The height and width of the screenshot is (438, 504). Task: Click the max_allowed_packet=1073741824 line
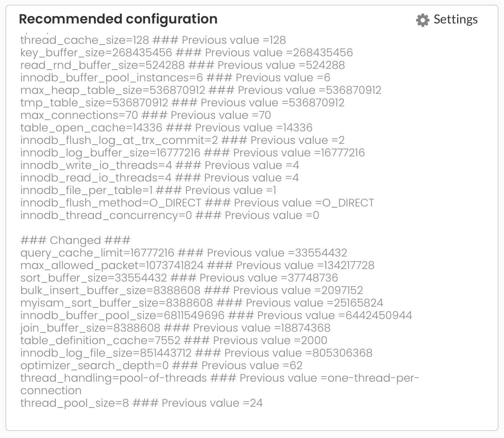197,266
